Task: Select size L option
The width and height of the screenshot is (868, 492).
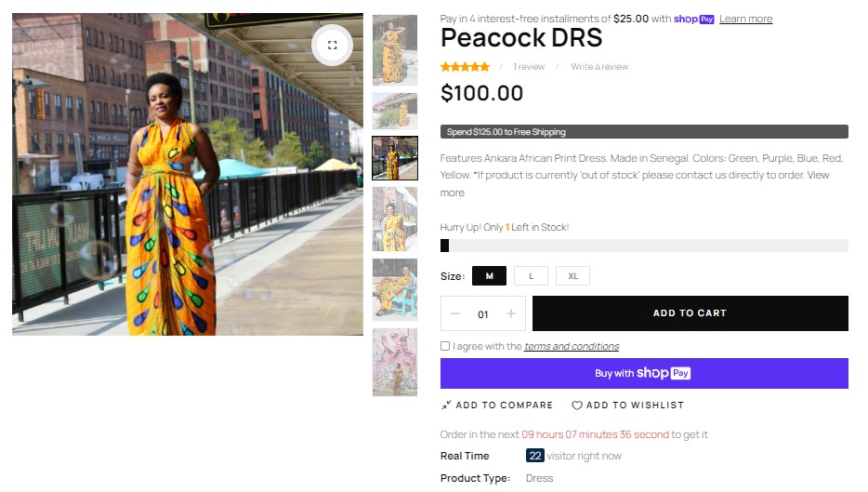Action: click(x=531, y=276)
